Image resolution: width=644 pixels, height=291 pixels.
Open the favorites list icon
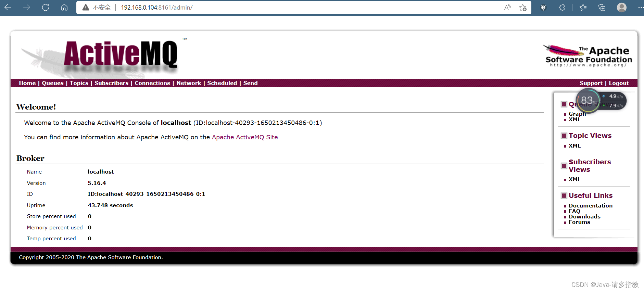(583, 7)
